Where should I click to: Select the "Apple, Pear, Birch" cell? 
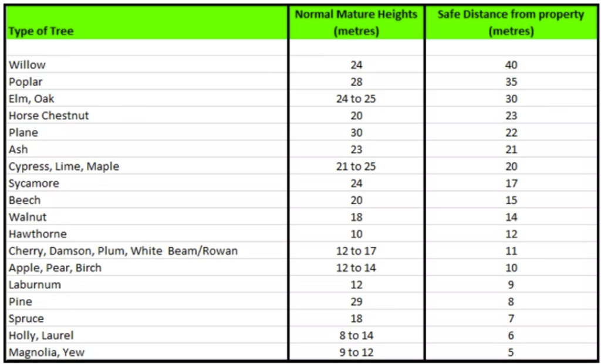click(55, 268)
